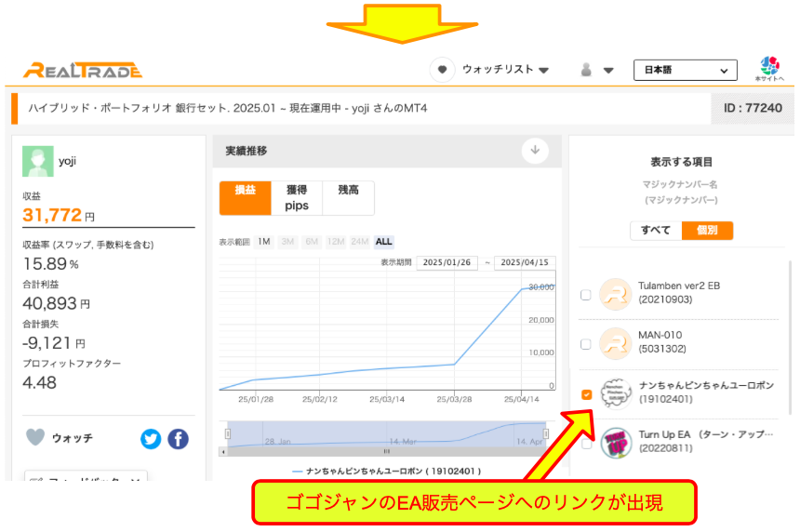Click the RealTrade logo
Image resolution: width=800 pixels, height=532 pixels.
(83, 70)
